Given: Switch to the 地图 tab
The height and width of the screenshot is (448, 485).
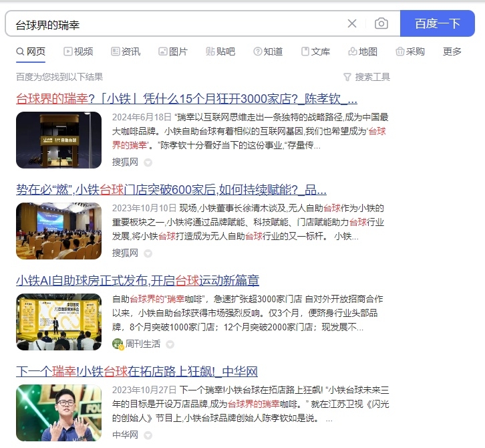Looking at the screenshot, I should tap(363, 51).
